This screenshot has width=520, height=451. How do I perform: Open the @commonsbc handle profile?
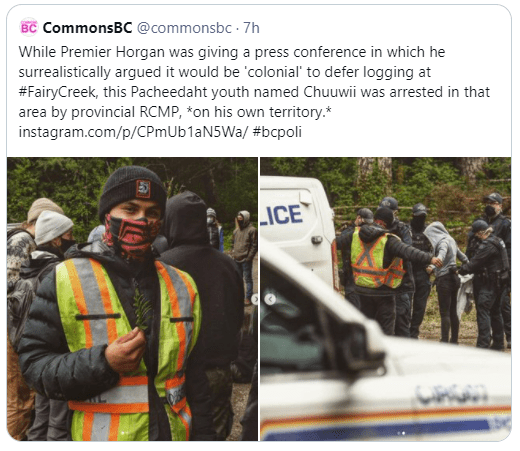tap(184, 28)
